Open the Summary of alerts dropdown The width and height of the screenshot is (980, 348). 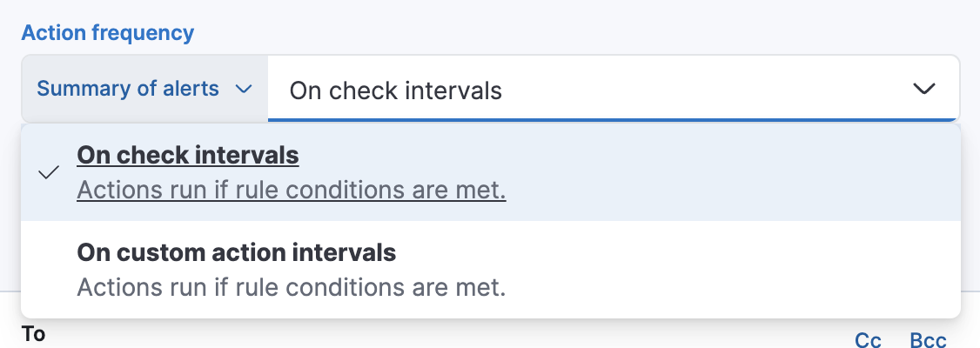(x=144, y=89)
